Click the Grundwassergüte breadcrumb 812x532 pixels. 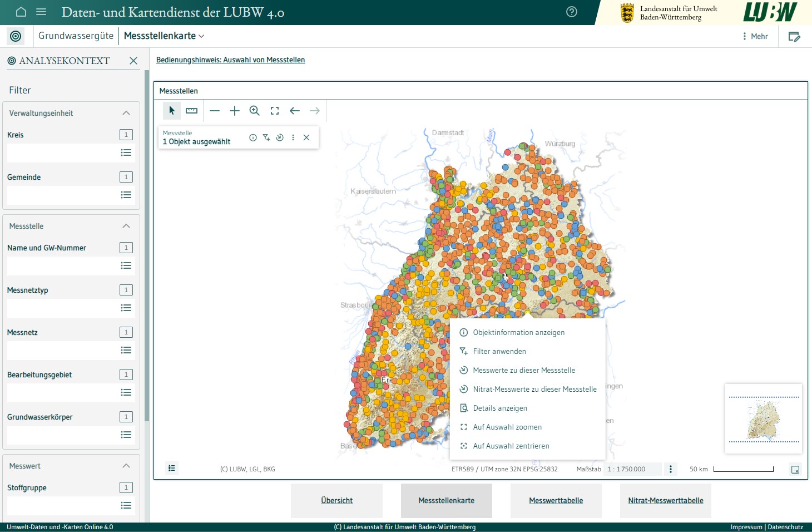click(76, 36)
